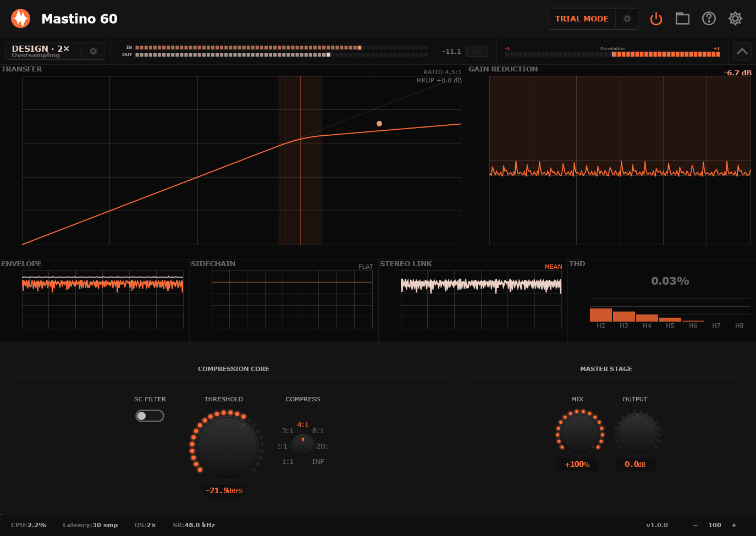Click the COMPRESS ratio selector knob

tap(302, 445)
